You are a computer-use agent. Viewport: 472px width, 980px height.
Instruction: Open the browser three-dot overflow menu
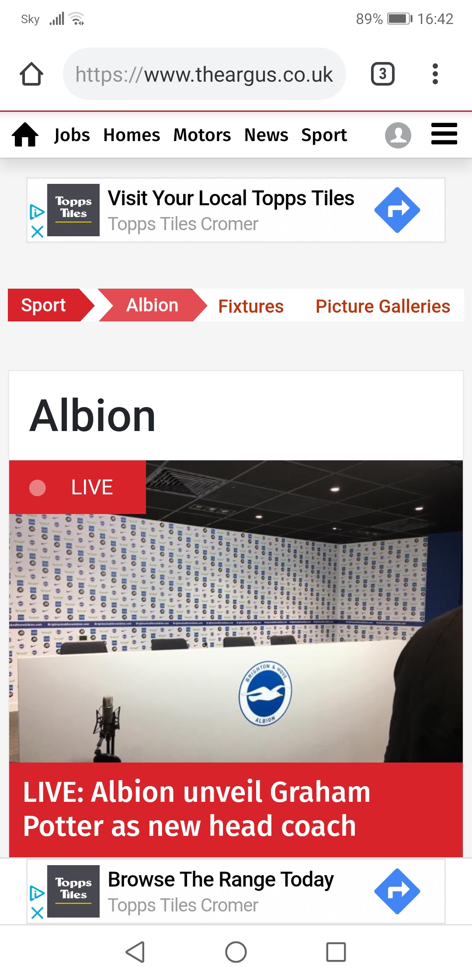point(435,74)
